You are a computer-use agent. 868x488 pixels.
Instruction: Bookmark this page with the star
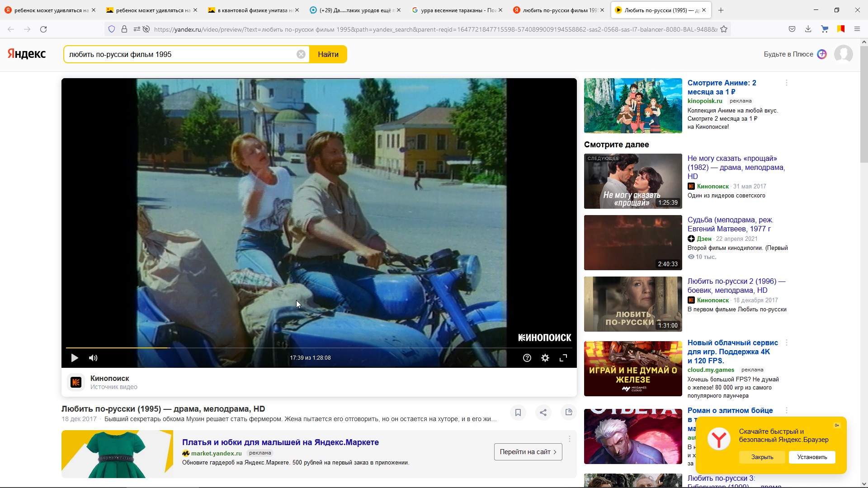click(724, 29)
